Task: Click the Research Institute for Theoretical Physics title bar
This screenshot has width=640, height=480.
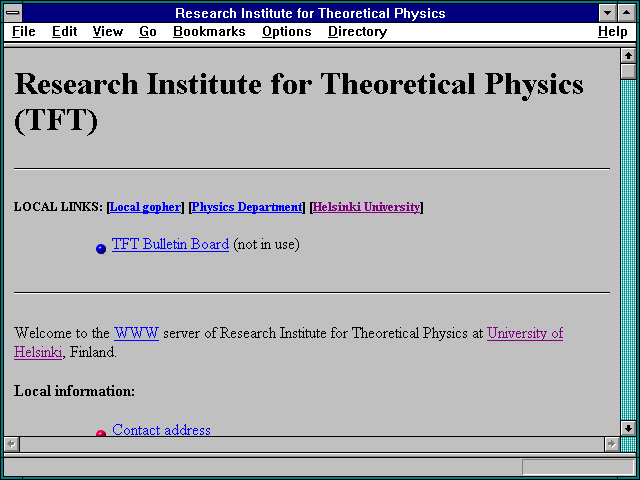Action: tap(310, 13)
